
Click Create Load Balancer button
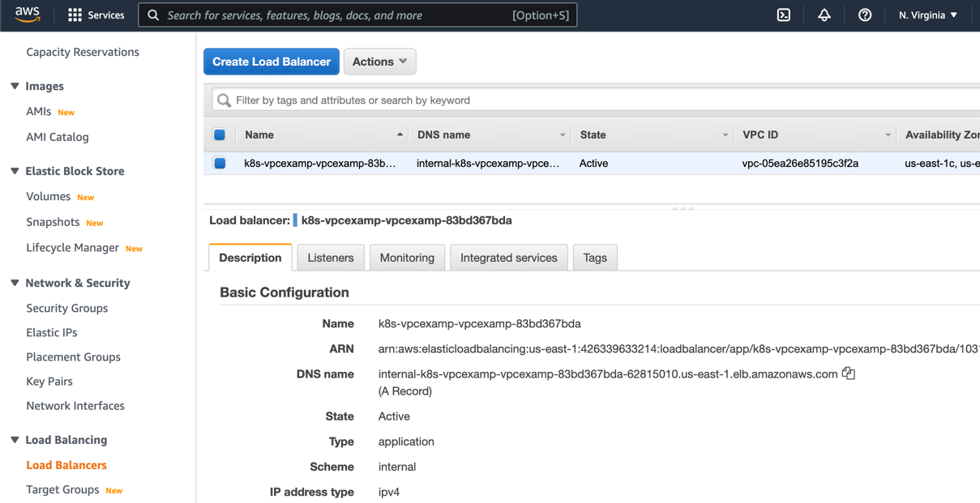(272, 62)
